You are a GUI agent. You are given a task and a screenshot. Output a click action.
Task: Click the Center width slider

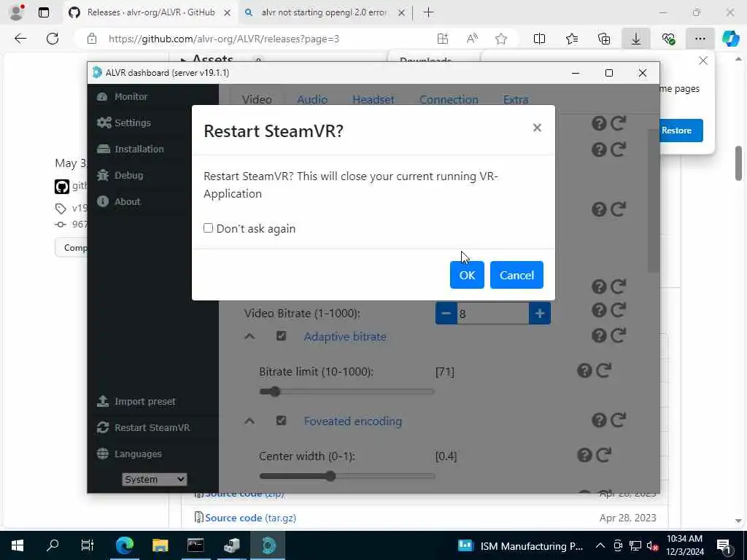point(347,475)
